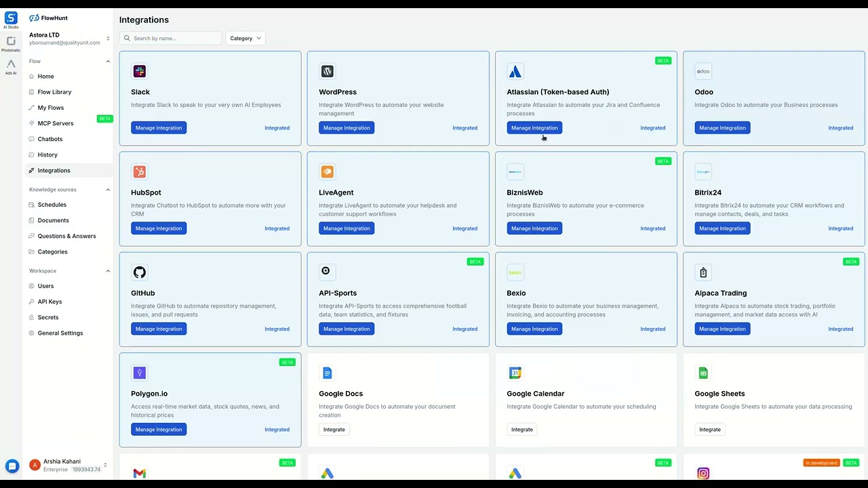Open Chatbots in the sidebar
This screenshot has height=488, width=868.
[x=69, y=139]
